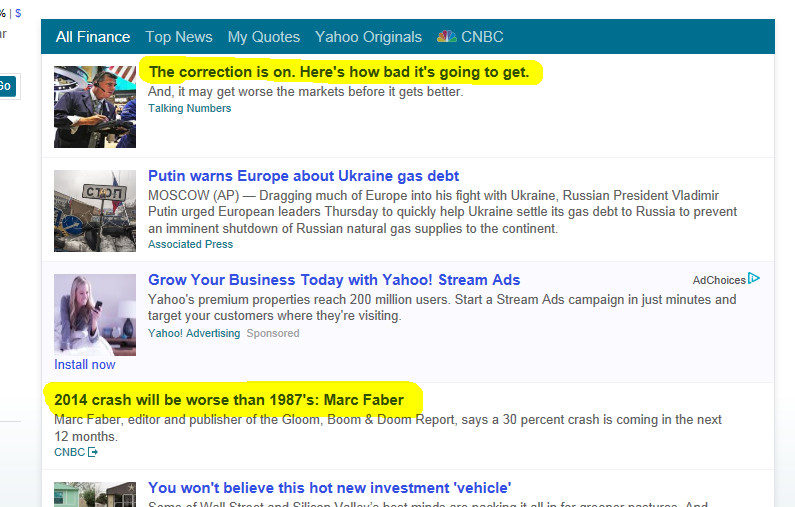
Task: Go to the Yahoo Originals tab
Action: [368, 37]
